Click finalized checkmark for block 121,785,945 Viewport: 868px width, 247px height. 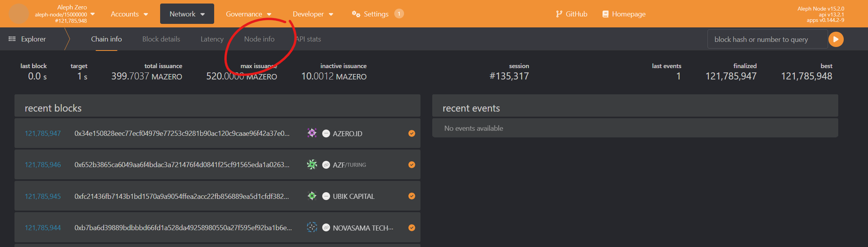pyautogui.click(x=411, y=196)
